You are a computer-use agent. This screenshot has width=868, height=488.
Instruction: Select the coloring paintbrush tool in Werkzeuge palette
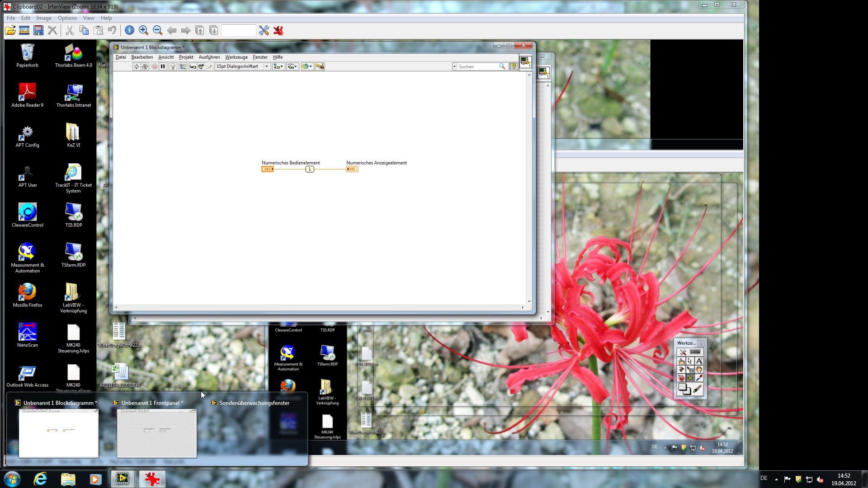pos(698,389)
